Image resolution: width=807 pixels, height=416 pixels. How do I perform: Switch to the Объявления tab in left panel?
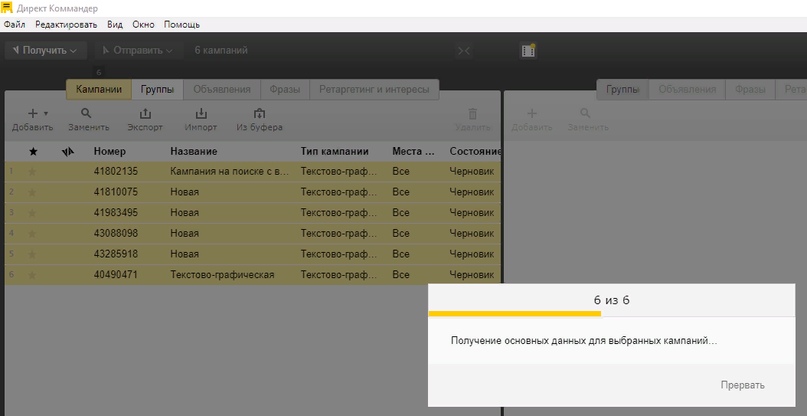point(222,89)
